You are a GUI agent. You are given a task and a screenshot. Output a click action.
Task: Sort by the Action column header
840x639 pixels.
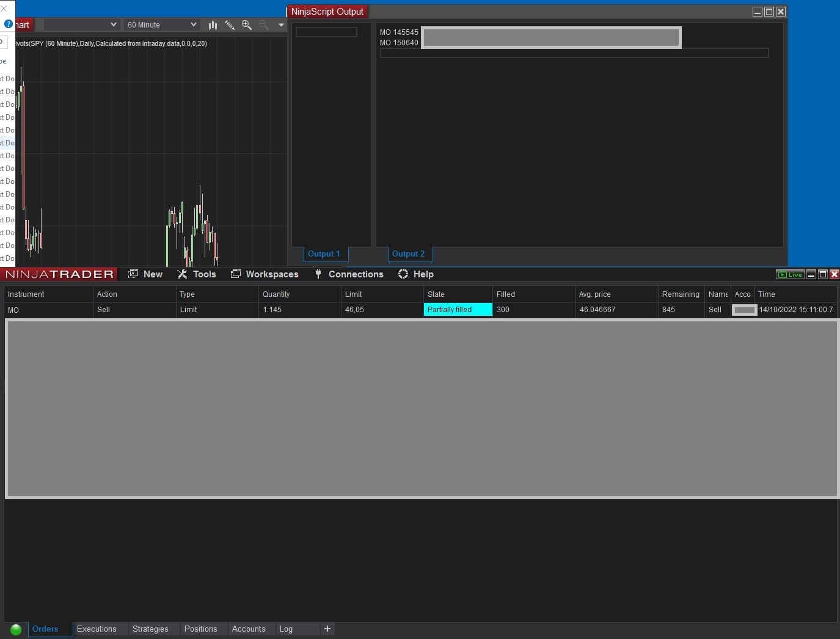[x=135, y=294]
